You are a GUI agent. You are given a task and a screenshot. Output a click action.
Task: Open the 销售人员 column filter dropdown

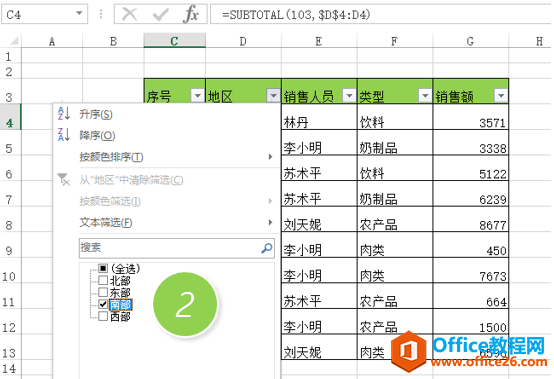[349, 95]
